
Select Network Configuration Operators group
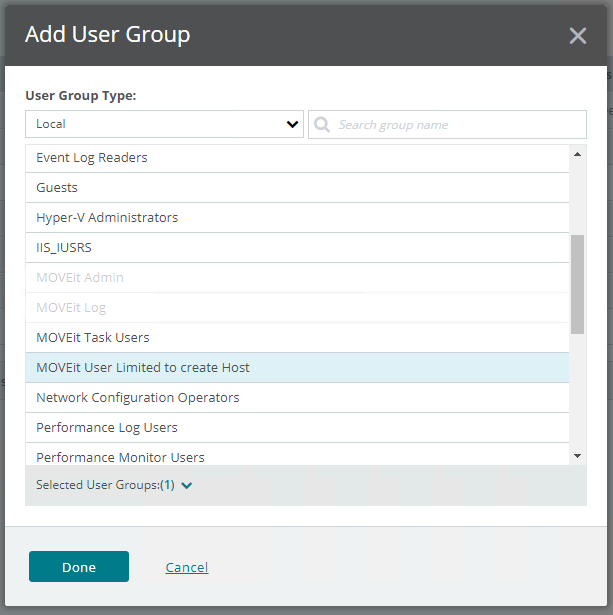pos(297,397)
